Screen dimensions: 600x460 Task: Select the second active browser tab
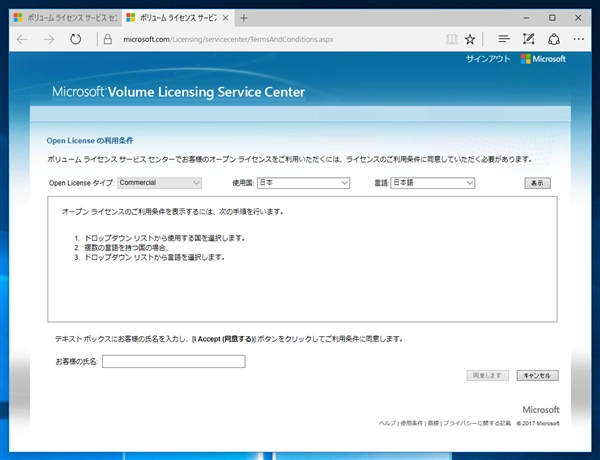[178, 18]
